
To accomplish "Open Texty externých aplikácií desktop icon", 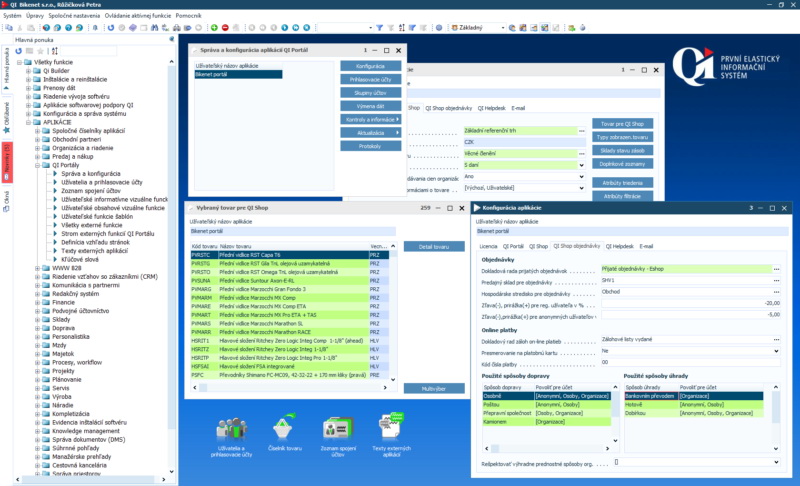I will click(x=391, y=434).
